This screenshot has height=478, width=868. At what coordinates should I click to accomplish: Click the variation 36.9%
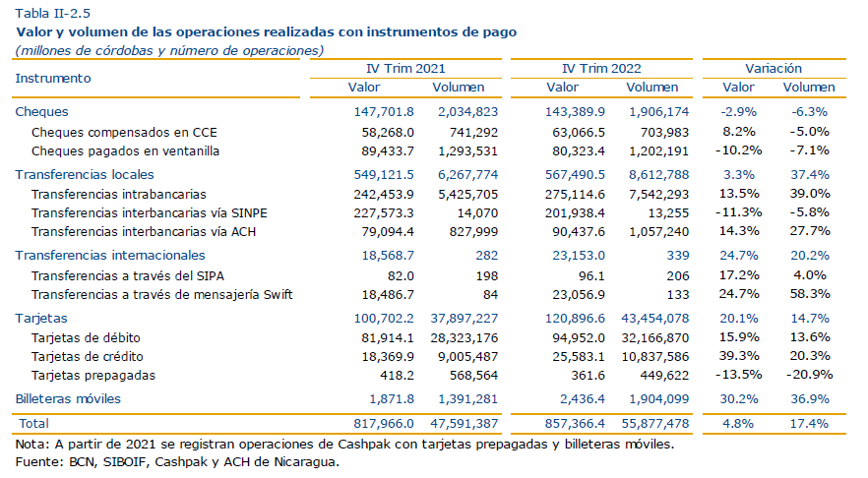(x=809, y=399)
